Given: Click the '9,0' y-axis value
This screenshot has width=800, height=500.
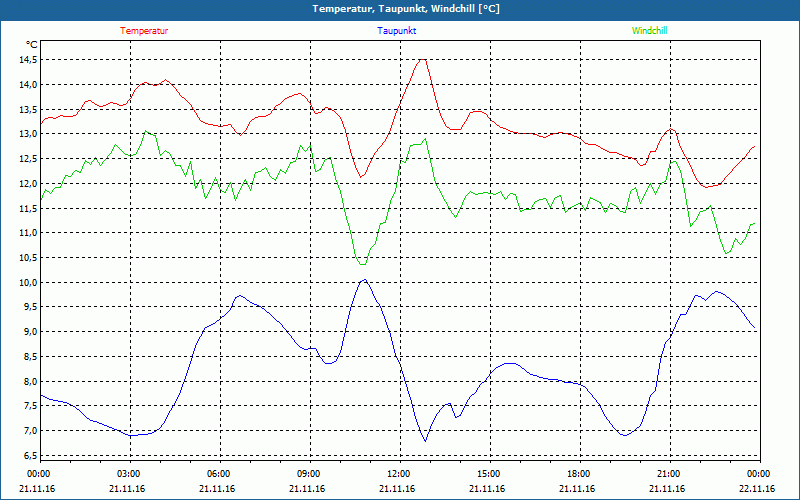Looking at the screenshot, I should pyautogui.click(x=31, y=332).
